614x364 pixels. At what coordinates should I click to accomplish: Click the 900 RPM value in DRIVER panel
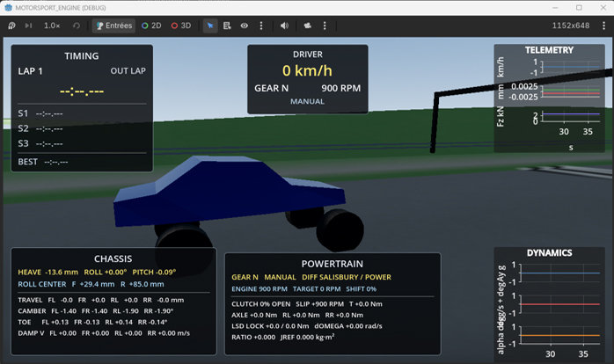(x=341, y=89)
